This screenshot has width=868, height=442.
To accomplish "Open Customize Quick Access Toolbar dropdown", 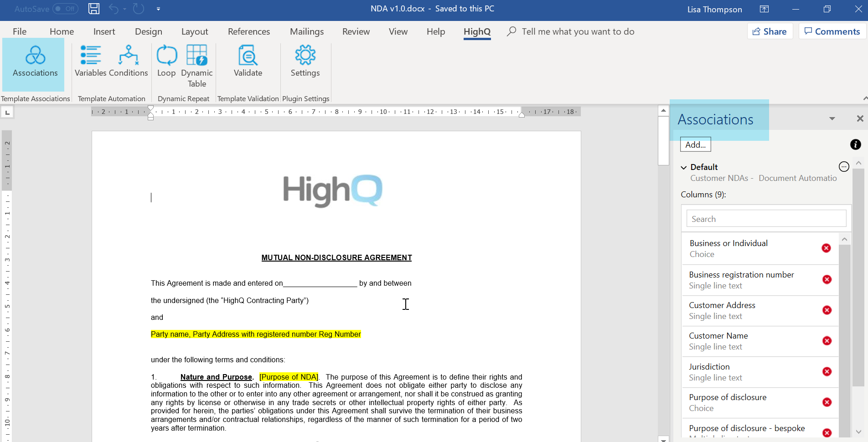I will (x=158, y=9).
